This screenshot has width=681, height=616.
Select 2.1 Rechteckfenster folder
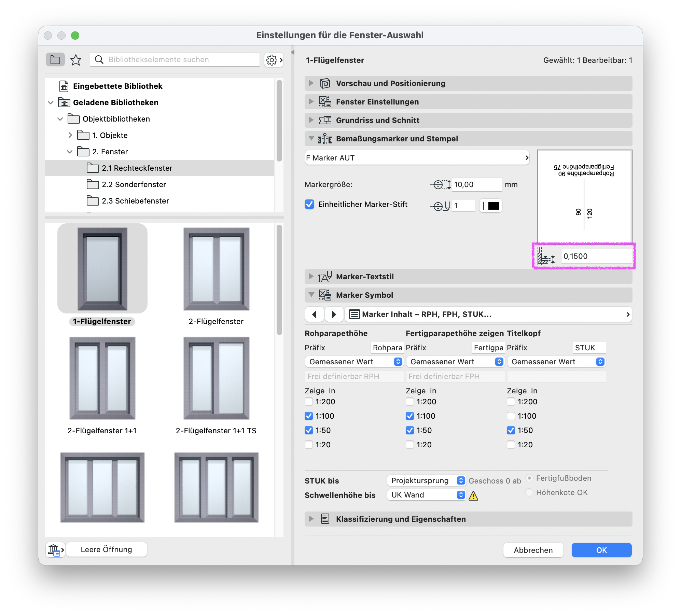pos(159,168)
